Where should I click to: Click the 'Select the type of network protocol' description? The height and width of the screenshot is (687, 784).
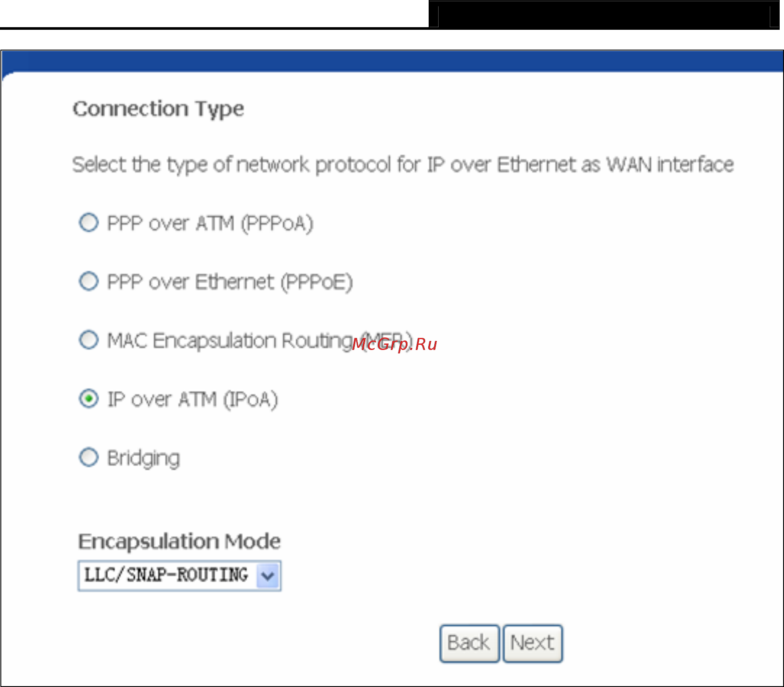point(403,165)
